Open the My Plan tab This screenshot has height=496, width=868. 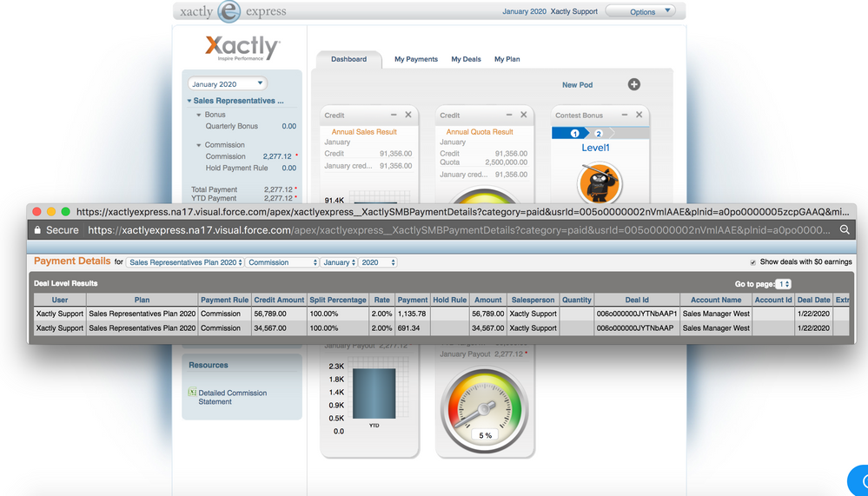[x=507, y=59]
